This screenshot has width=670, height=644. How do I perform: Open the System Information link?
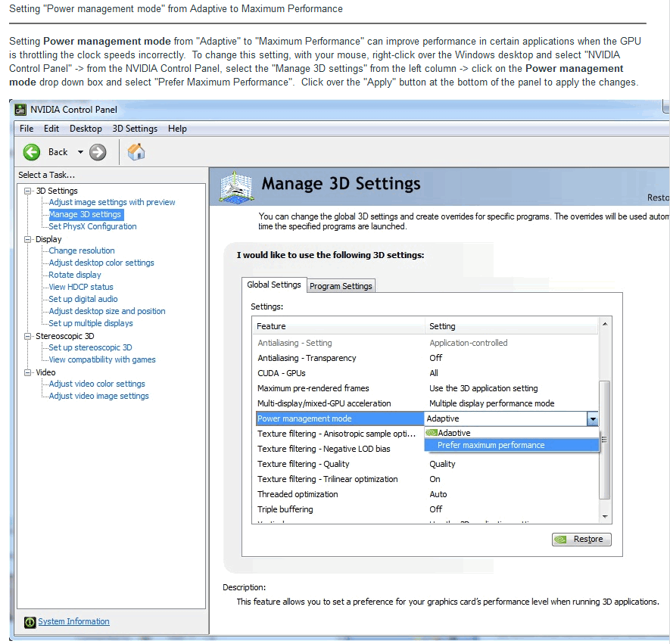pyautogui.click(x=74, y=622)
